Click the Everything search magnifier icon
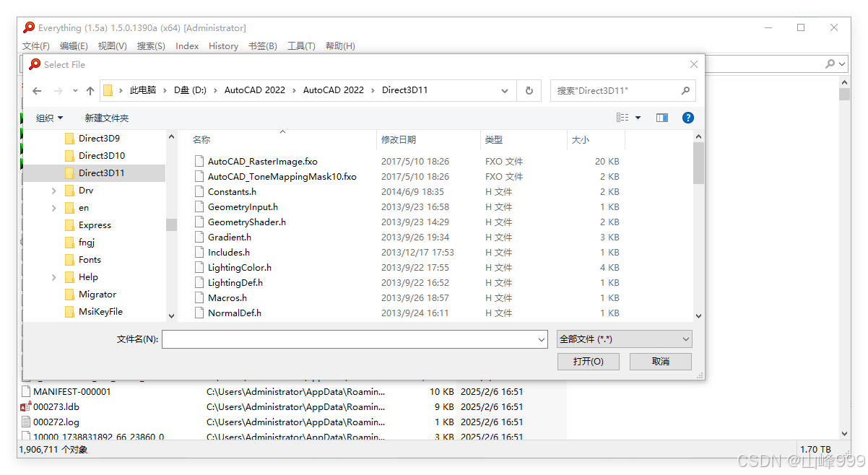The image size is (868, 475). 830,64
